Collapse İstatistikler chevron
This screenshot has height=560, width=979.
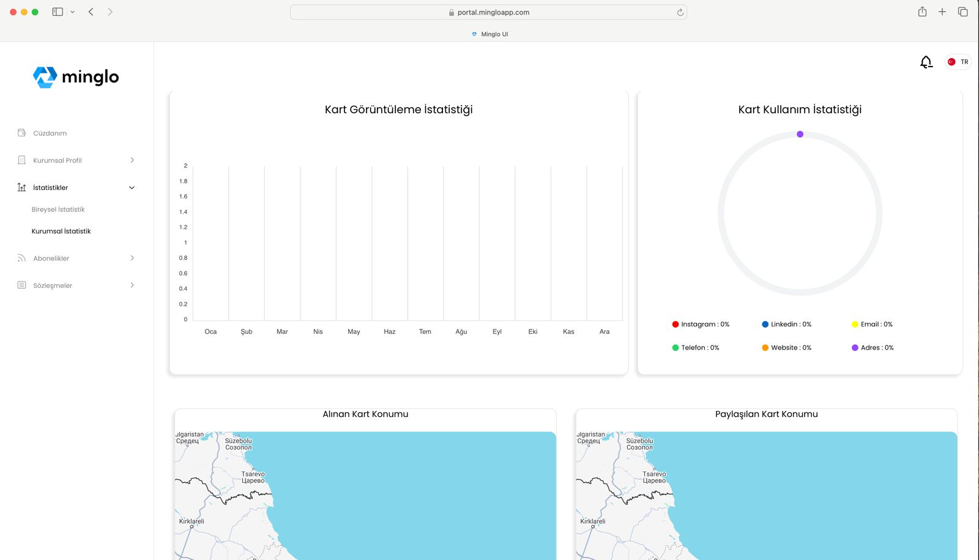point(132,188)
